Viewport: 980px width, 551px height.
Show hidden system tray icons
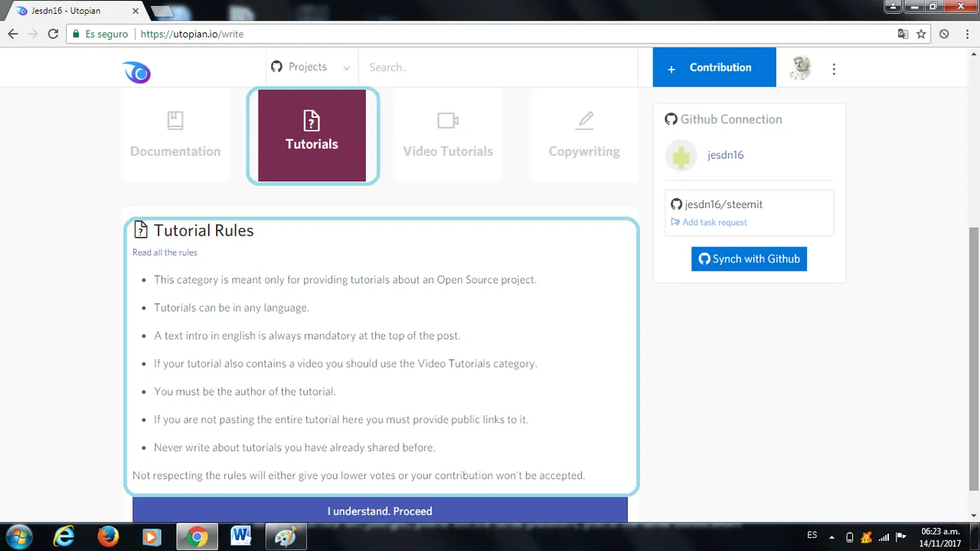tap(834, 536)
